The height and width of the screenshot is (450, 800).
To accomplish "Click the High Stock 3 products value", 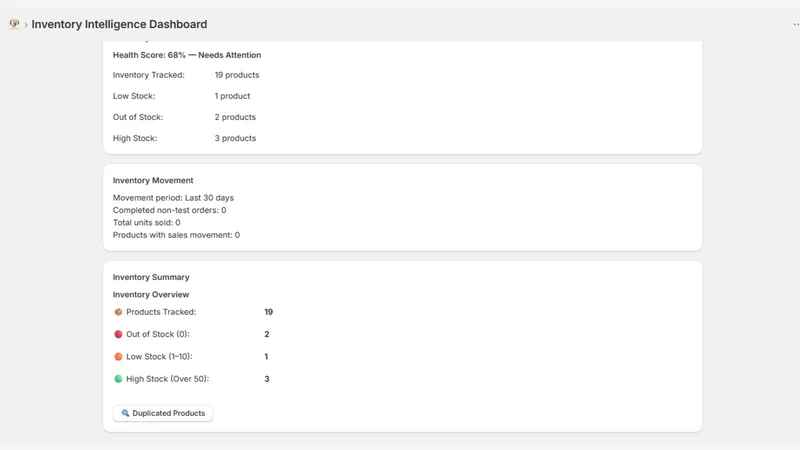I will coord(235,138).
